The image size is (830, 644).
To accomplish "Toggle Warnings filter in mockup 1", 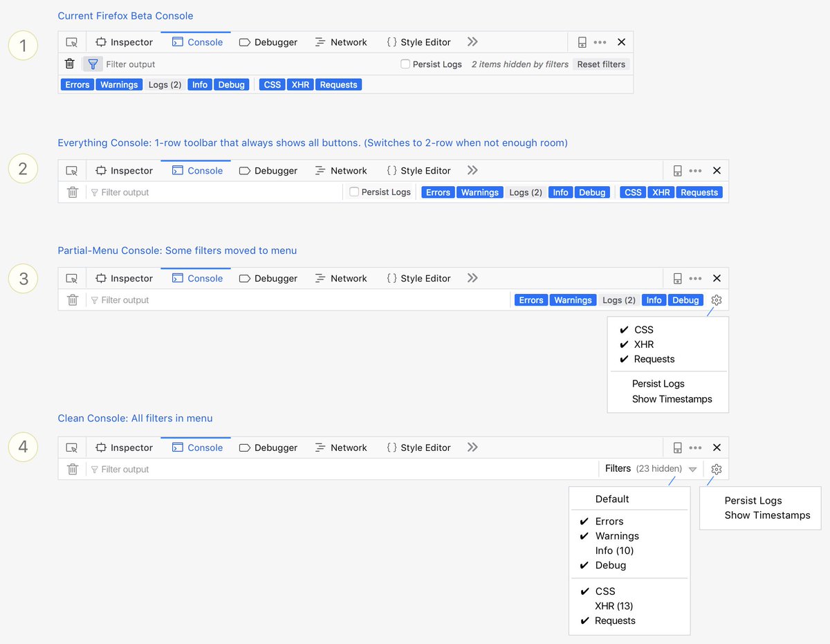I will 119,85.
